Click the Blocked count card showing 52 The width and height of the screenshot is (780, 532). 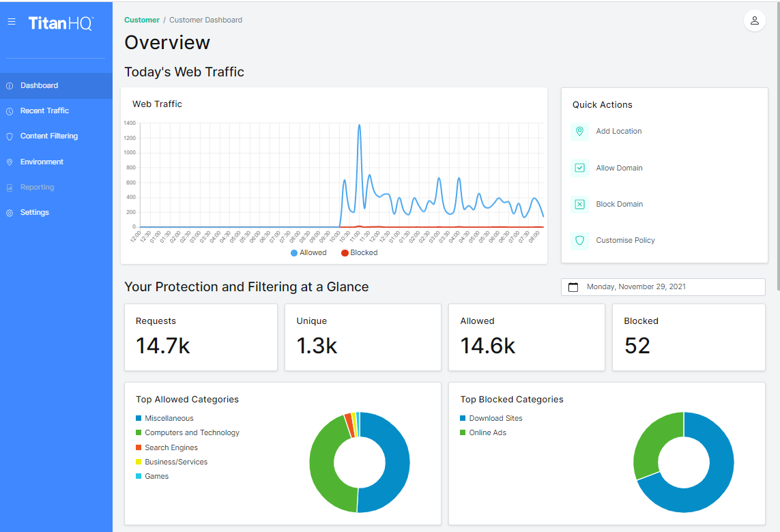click(688, 338)
